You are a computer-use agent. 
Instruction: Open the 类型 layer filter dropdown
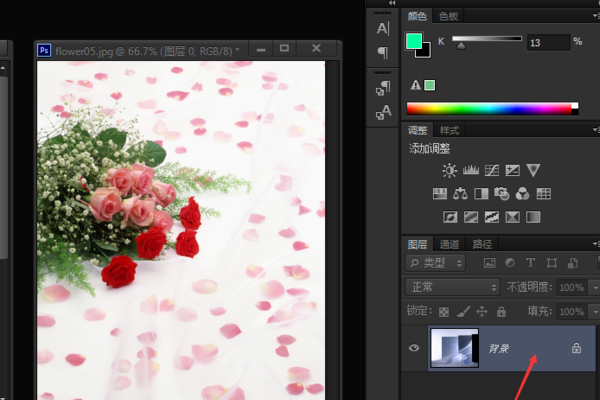[x=435, y=263]
